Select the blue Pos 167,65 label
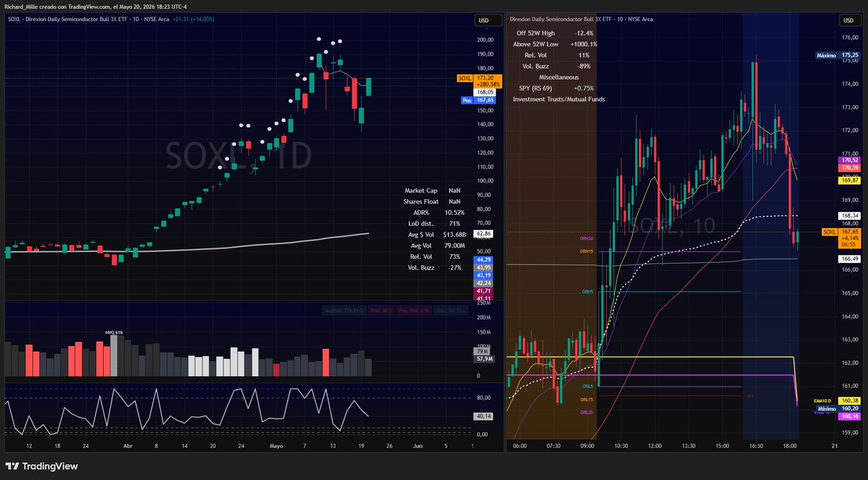This screenshot has height=480, width=868. (478, 101)
